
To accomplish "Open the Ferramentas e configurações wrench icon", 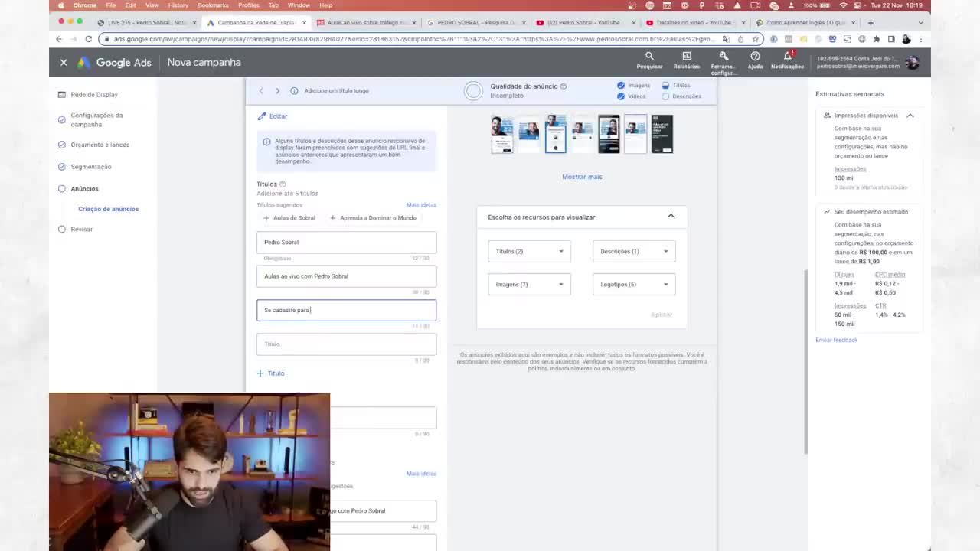I will [x=724, y=56].
